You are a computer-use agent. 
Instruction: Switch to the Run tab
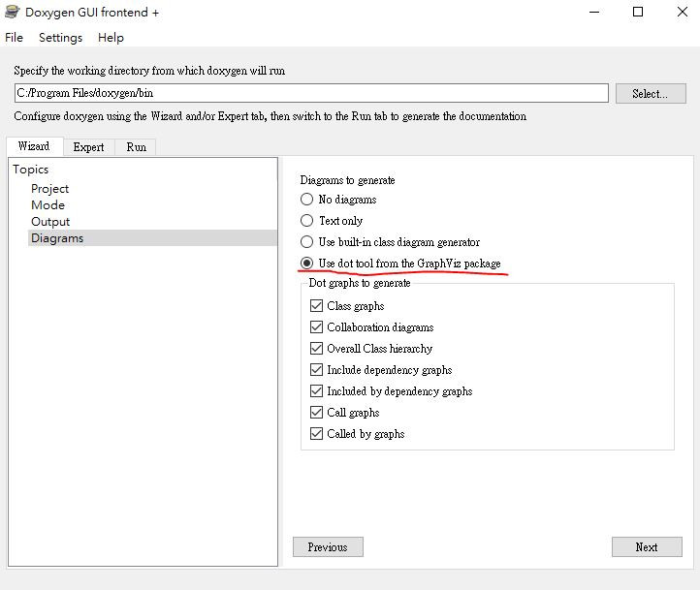[x=136, y=147]
